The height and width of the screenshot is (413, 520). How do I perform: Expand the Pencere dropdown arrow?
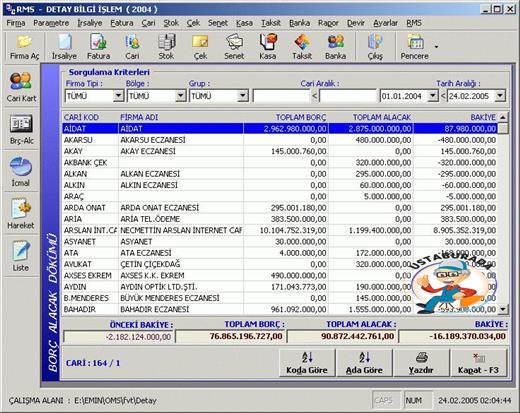[436, 47]
